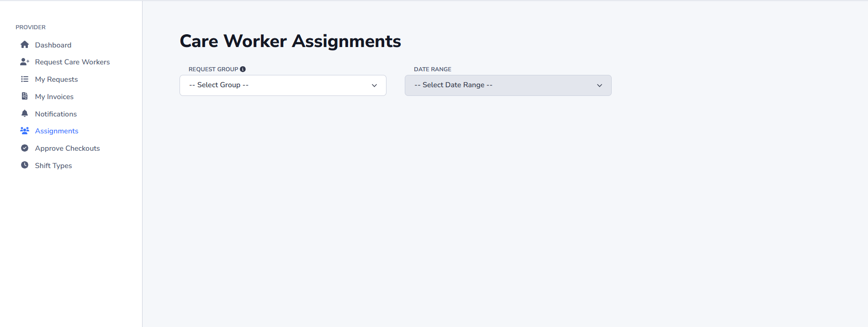Screen dimensions: 868x327
Task: Click the chevron arrow in Date Range field
Action: 599,85
